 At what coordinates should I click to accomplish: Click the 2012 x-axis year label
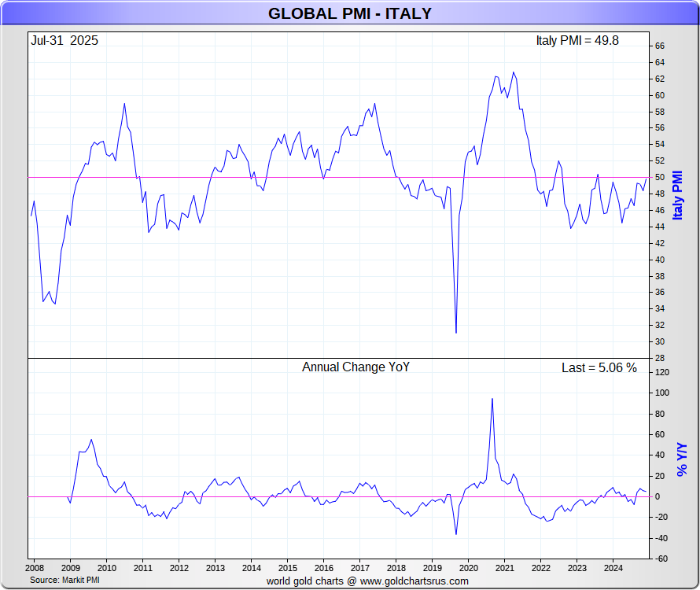click(x=179, y=568)
